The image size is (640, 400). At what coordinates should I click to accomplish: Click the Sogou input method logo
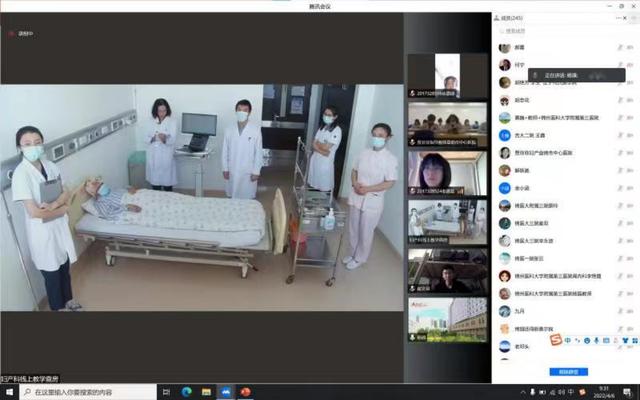tap(556, 341)
